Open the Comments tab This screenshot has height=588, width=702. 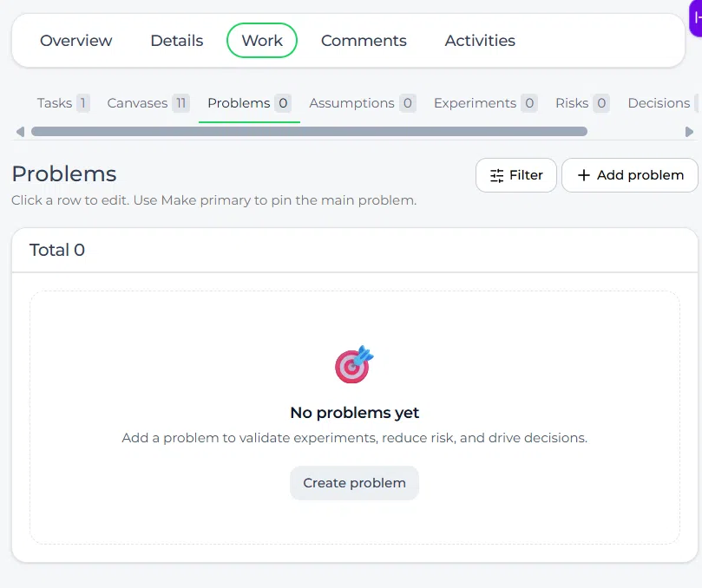point(364,40)
